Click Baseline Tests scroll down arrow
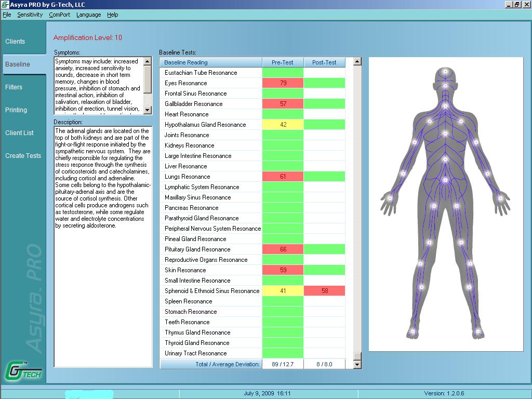The image size is (532, 399). [357, 364]
